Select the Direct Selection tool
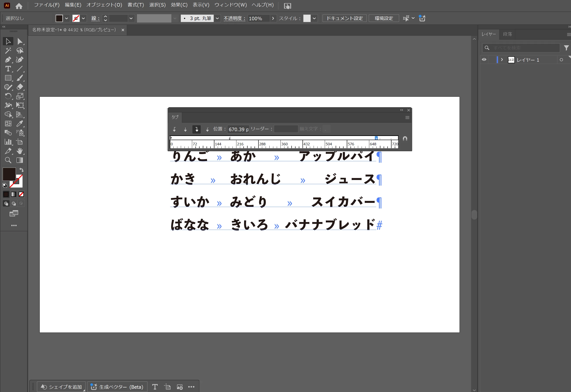Image resolution: width=571 pixels, height=392 pixels. point(20,41)
